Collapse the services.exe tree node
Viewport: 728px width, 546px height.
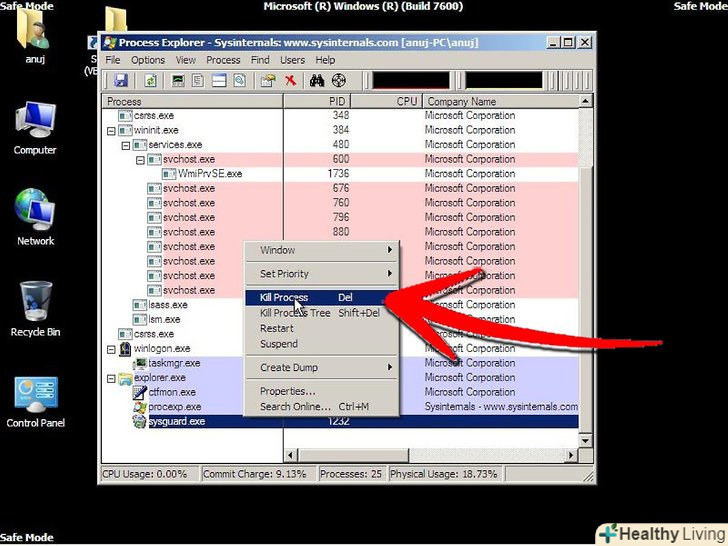point(125,145)
